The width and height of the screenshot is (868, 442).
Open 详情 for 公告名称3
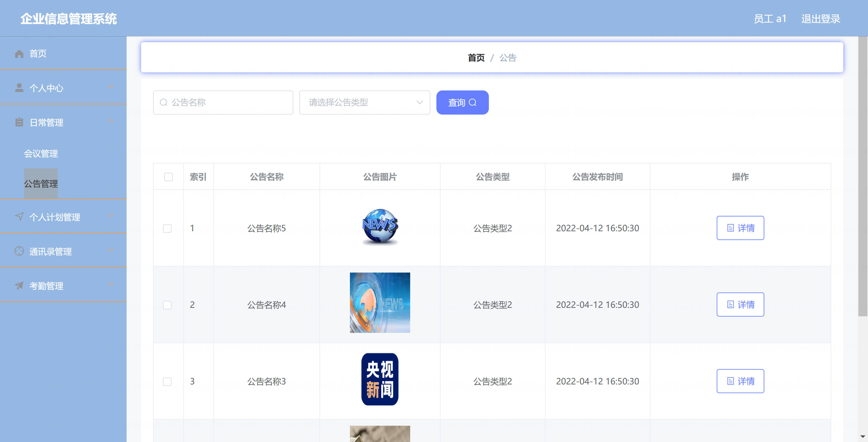740,381
